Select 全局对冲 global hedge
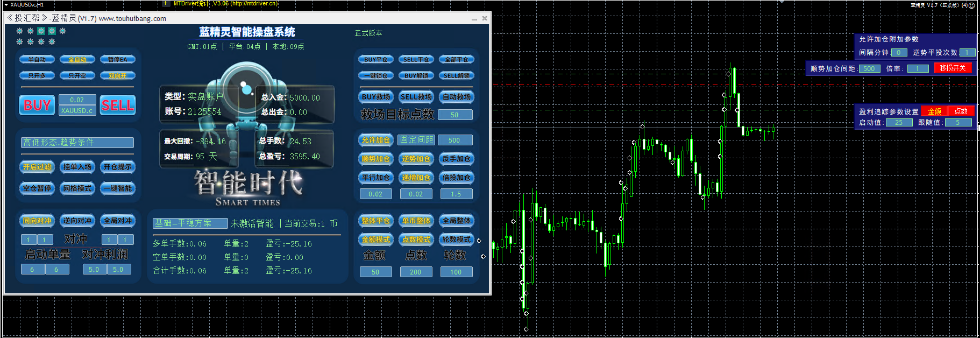 coord(118,221)
